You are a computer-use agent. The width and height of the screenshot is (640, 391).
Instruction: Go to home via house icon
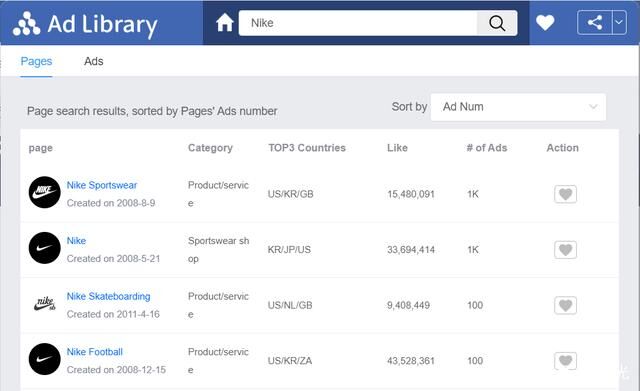(x=224, y=22)
